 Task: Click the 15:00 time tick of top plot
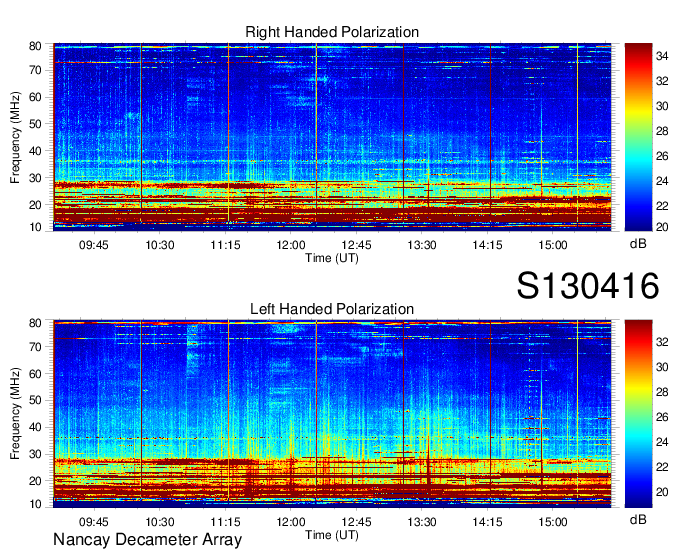tap(553, 245)
